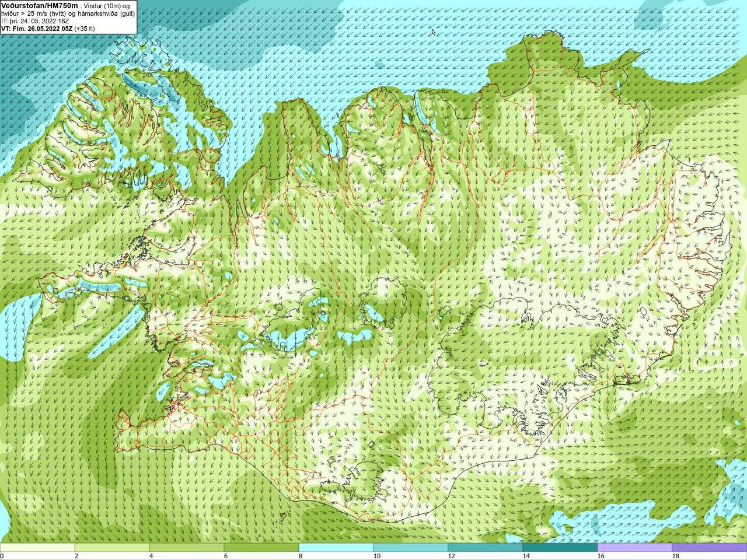
Task: Click the '18' tick label on the legend
Action: pyautogui.click(x=675, y=556)
